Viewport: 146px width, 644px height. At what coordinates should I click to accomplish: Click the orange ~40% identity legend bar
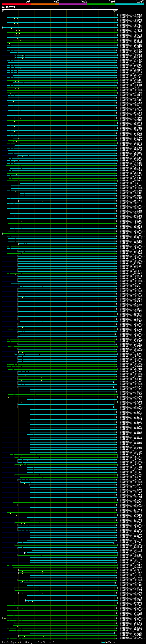[45, 4]
